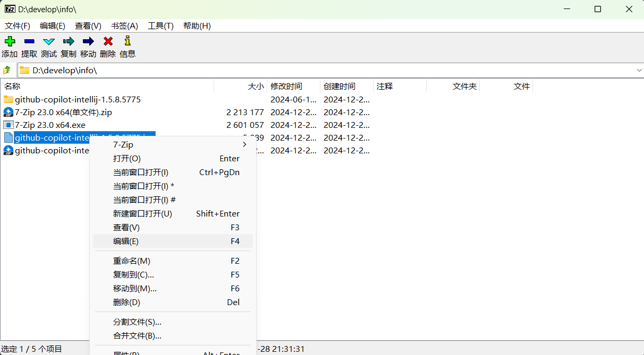This screenshot has height=355, width=644.
Task: Click modified date 2024-06-1... of folder row
Action: click(293, 99)
